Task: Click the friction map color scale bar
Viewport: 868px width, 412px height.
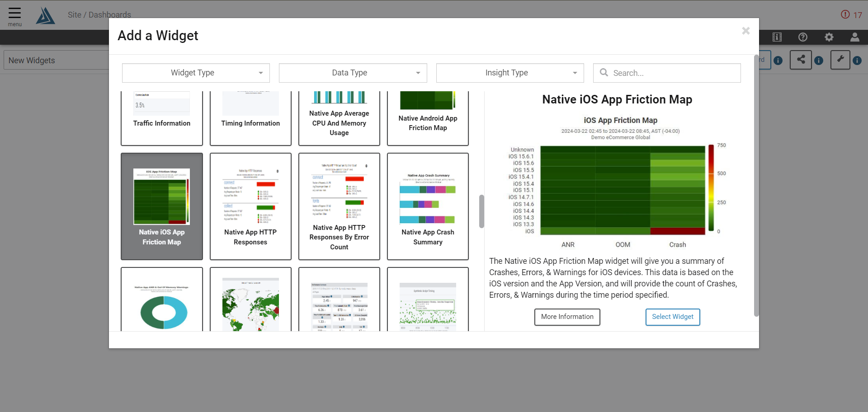Action: 711,188
